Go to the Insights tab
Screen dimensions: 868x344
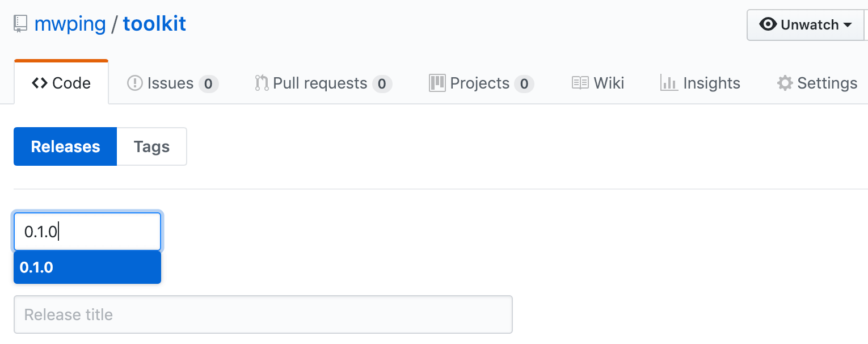pos(701,83)
